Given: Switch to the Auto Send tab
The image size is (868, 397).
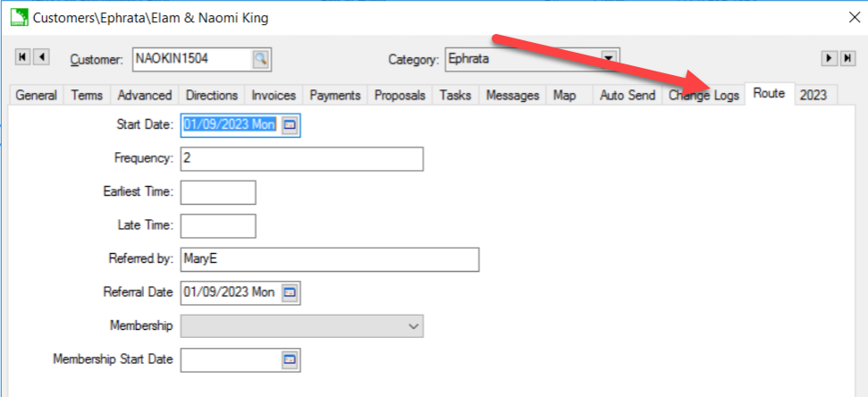Looking at the screenshot, I should tap(627, 96).
